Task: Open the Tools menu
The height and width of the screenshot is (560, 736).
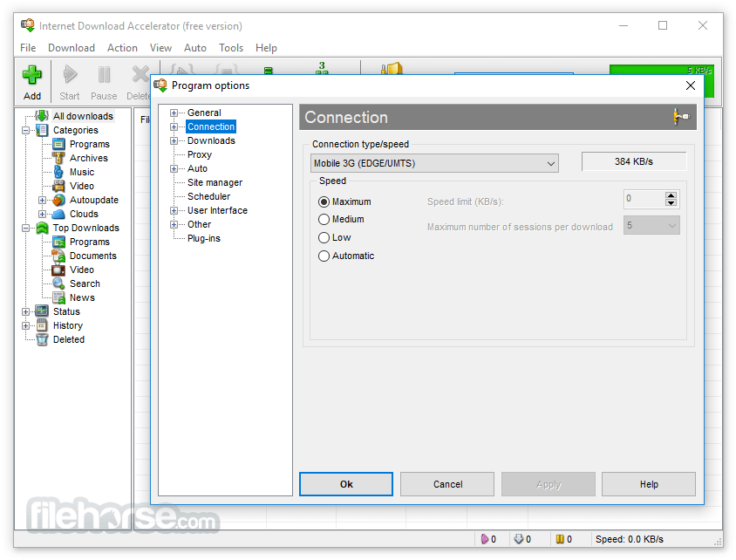Action: click(x=231, y=48)
